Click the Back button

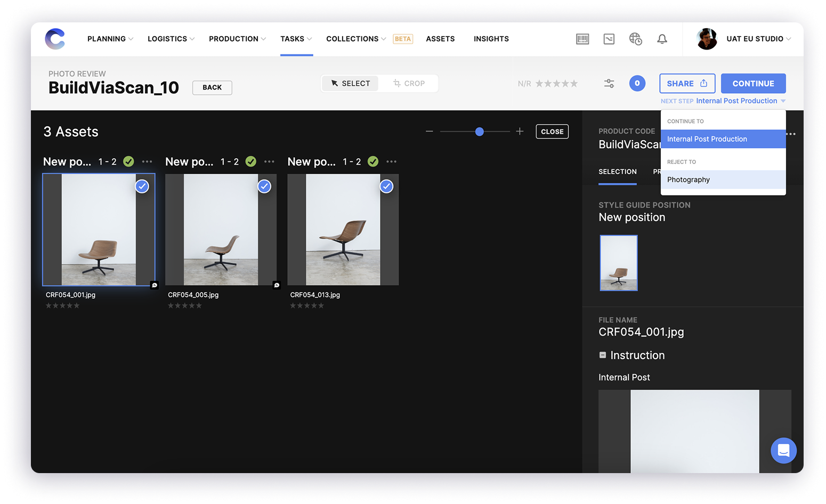click(x=212, y=87)
